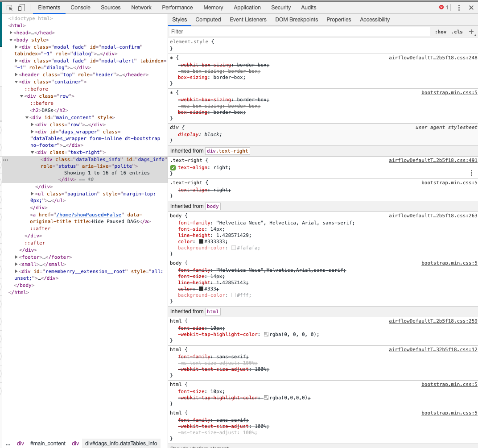The height and width of the screenshot is (448, 478).
Task: Toggle the .cls class editor button
Action: click(457, 32)
